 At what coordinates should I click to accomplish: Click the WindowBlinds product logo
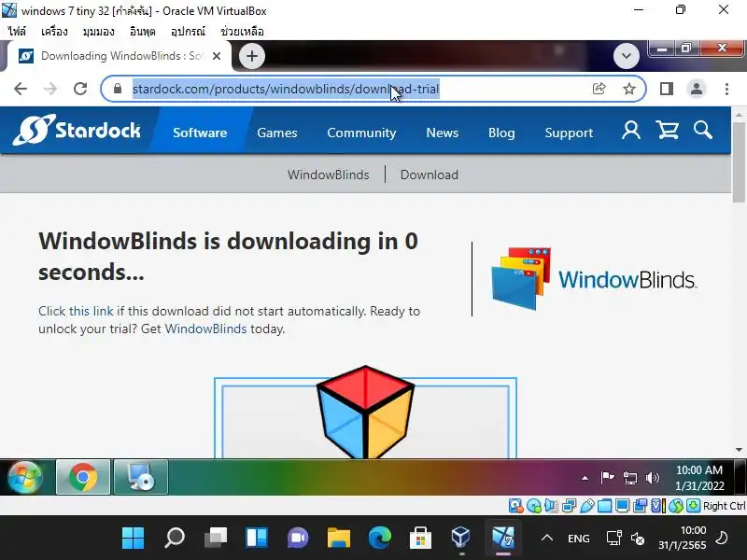click(x=594, y=278)
